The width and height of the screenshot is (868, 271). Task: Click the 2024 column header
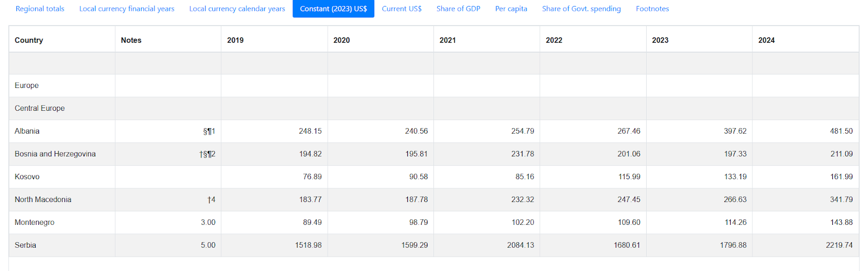[767, 40]
